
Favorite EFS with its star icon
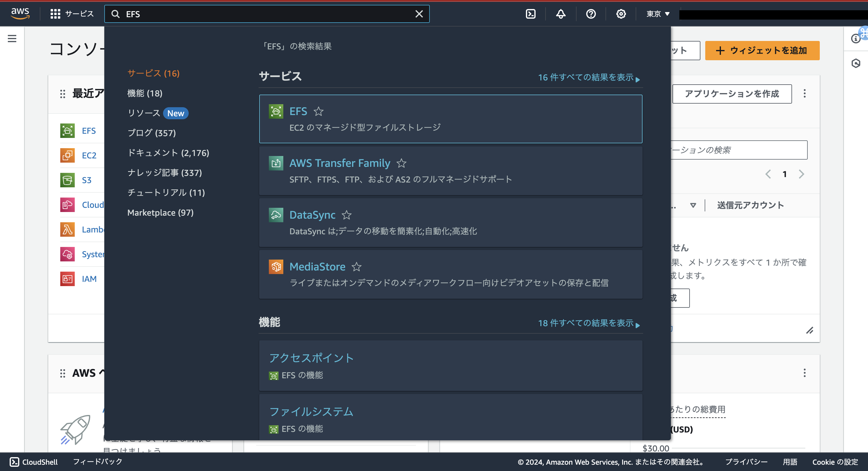319,111
